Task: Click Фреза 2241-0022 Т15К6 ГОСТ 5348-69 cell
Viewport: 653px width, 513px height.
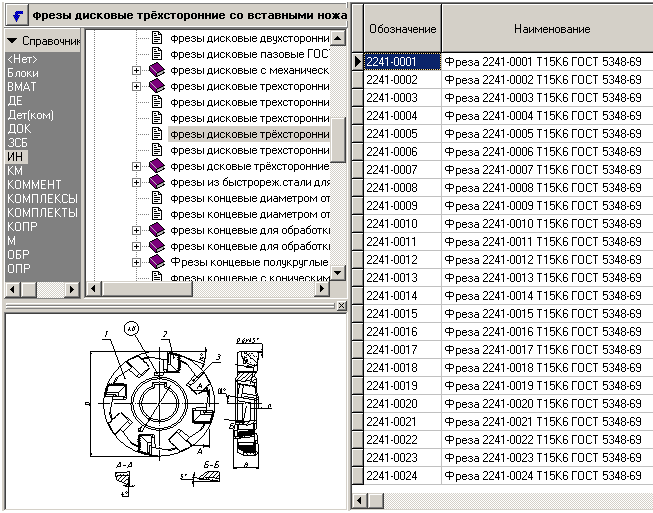Action: pyautogui.click(x=547, y=440)
